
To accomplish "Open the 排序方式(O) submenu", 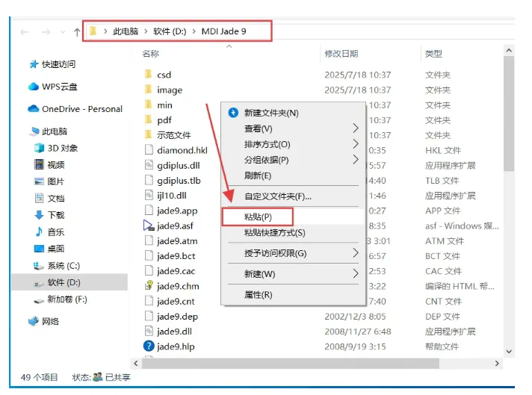I will pos(294,144).
